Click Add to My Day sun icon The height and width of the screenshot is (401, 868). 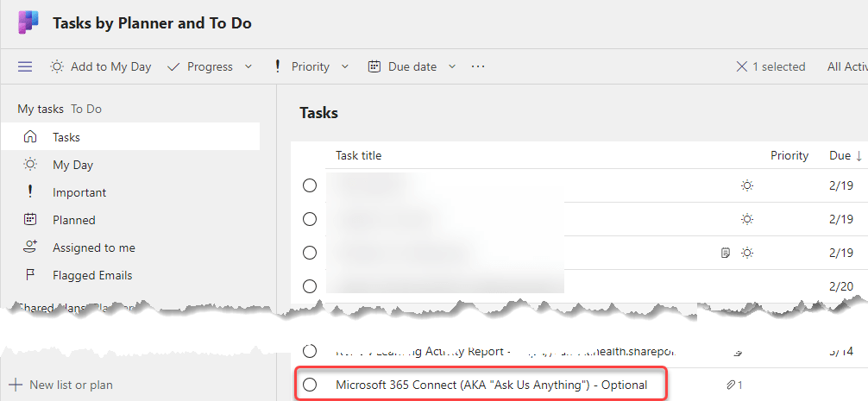point(57,66)
